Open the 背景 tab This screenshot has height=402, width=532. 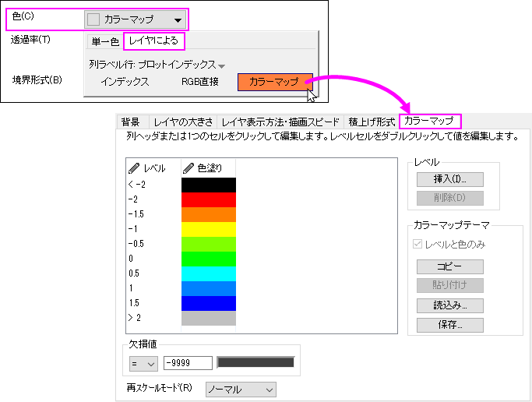click(x=131, y=122)
